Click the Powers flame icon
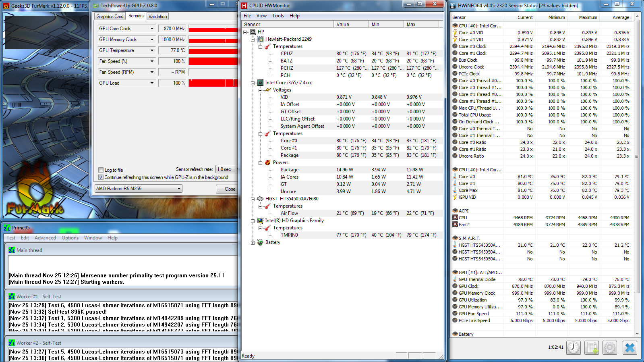Image resolution: width=644 pixels, height=362 pixels. (268, 162)
